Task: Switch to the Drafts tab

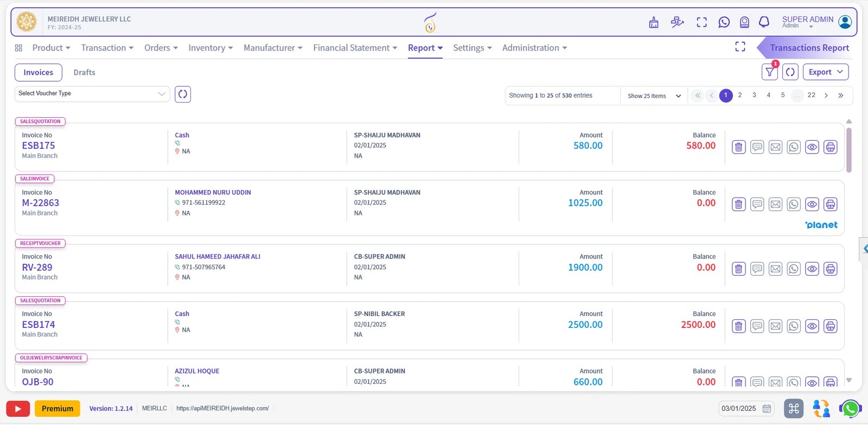Action: pyautogui.click(x=84, y=72)
